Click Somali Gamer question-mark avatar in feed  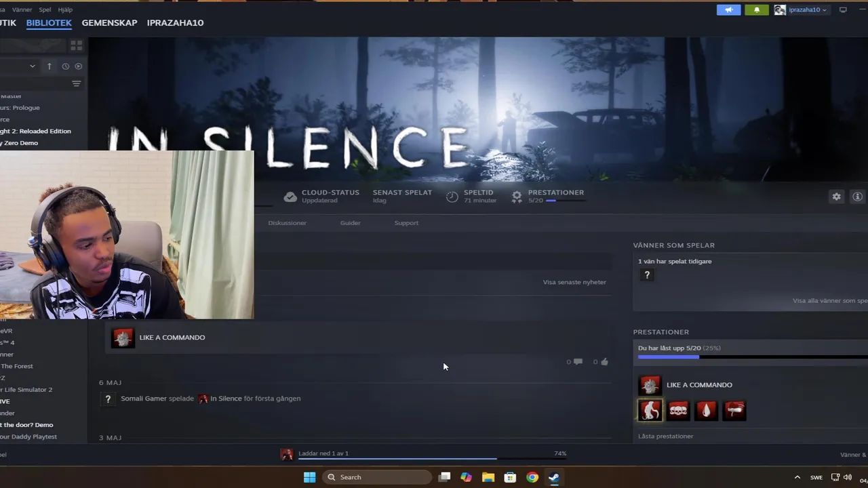[107, 399]
